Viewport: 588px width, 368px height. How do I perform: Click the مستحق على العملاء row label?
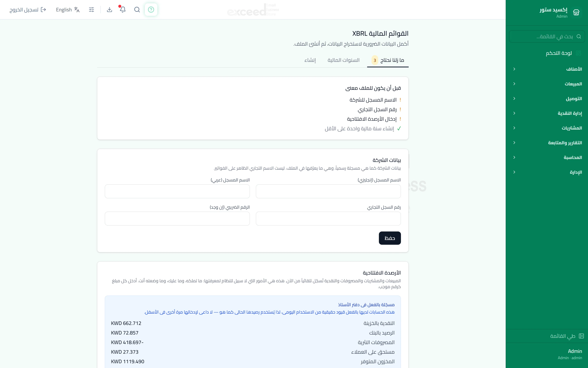click(x=373, y=352)
